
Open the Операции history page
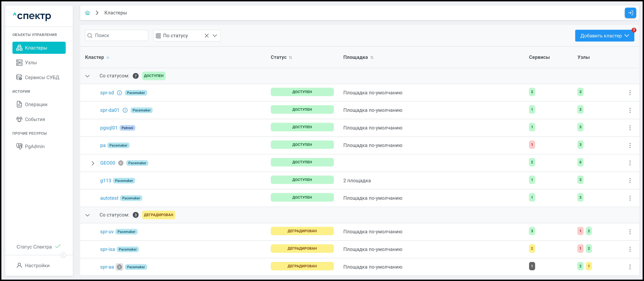click(36, 104)
